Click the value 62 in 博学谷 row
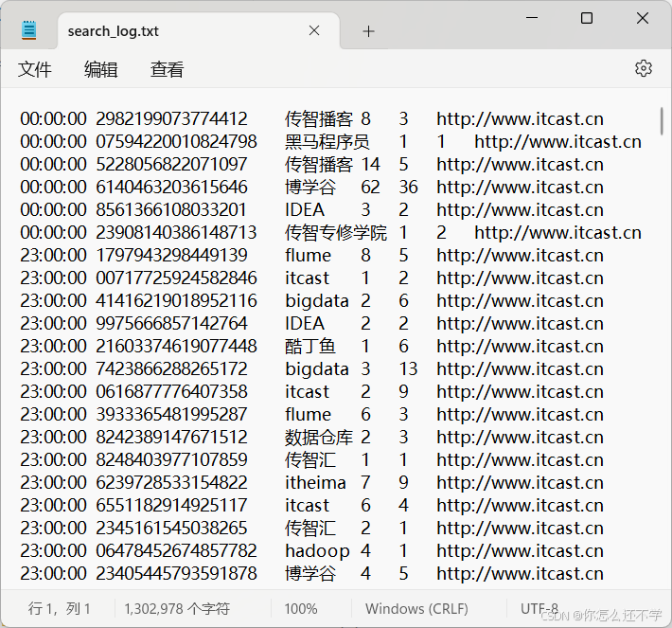672x628 pixels. click(370, 187)
